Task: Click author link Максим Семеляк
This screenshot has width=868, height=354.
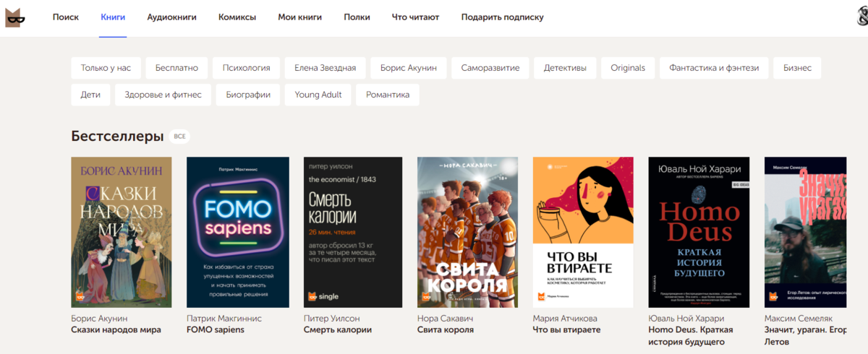Action: [799, 319]
